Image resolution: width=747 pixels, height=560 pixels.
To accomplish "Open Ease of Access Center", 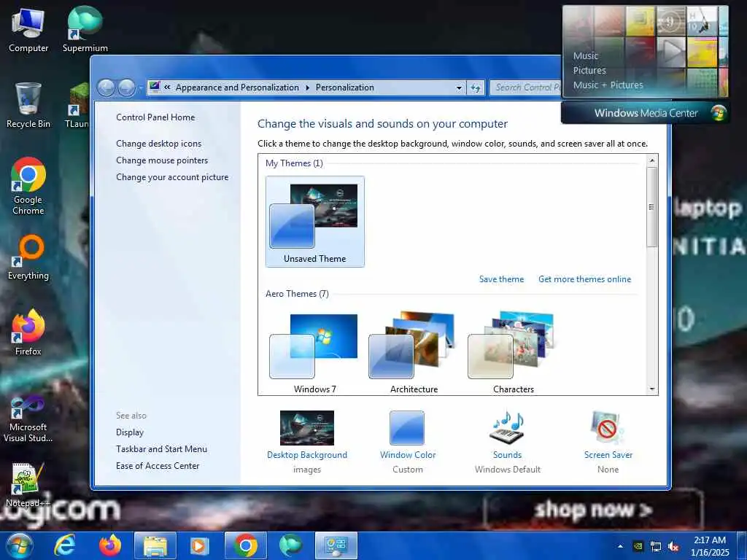I will (x=158, y=465).
